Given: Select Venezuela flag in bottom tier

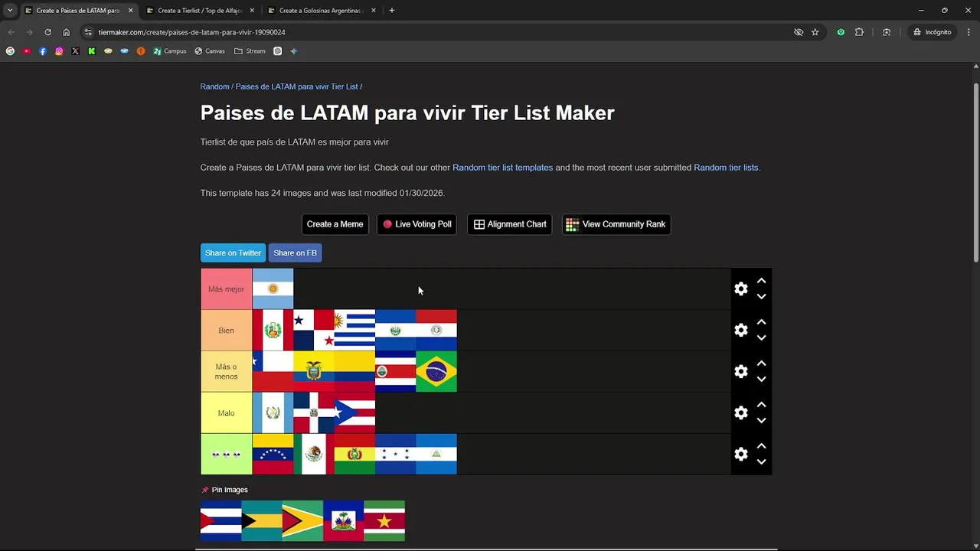Looking at the screenshot, I should (273, 455).
